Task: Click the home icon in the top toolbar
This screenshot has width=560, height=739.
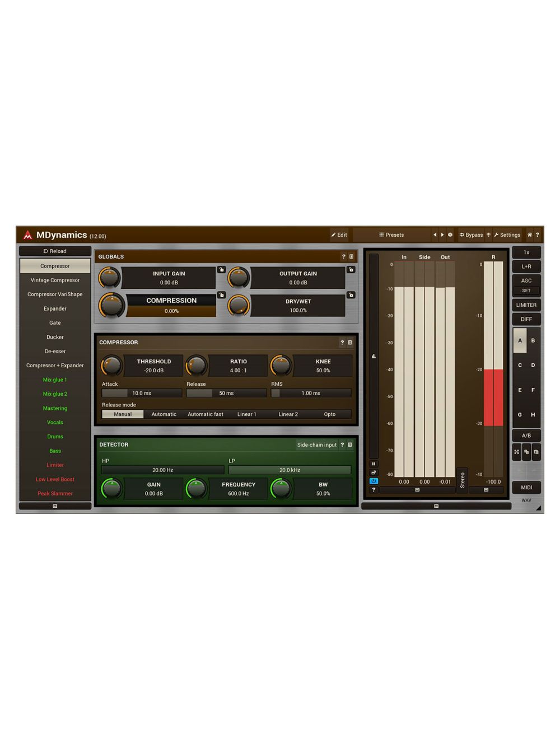Action: coord(529,235)
